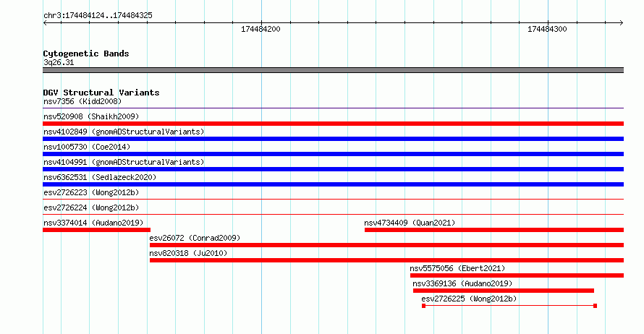Click the red bar under nsv520908
644x334 pixels.
tap(333, 124)
